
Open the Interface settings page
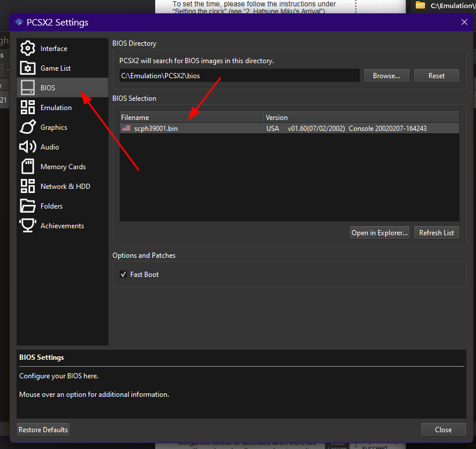[54, 49]
